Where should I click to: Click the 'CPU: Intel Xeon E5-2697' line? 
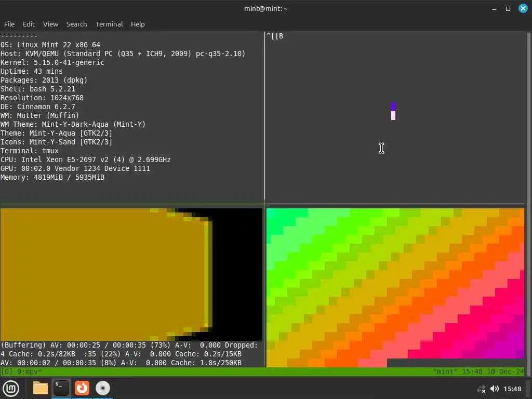click(86, 159)
